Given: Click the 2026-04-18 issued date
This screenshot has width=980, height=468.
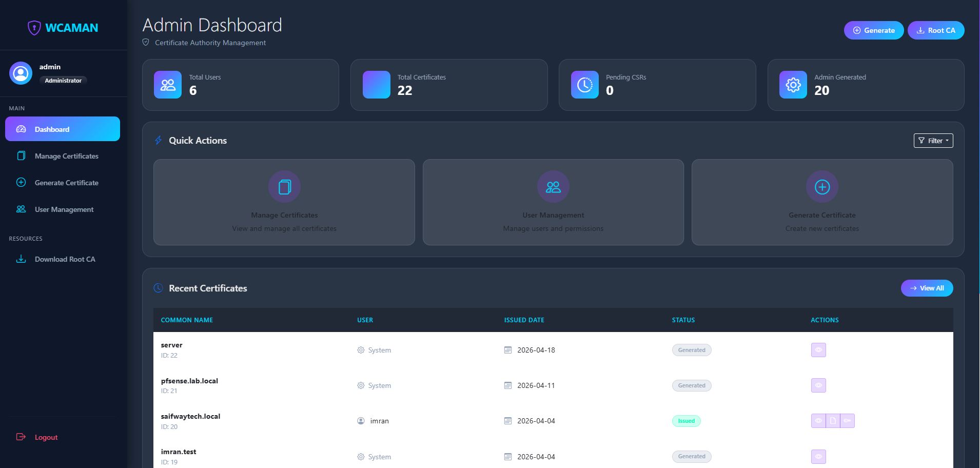Looking at the screenshot, I should pyautogui.click(x=536, y=350).
